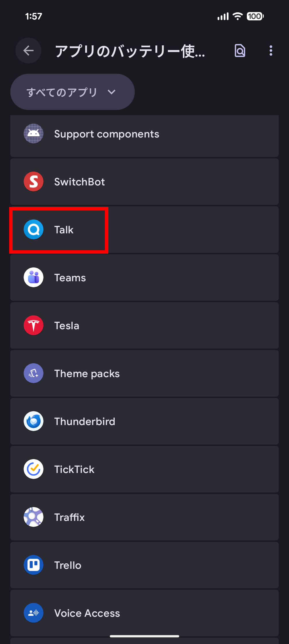
Task: Tap the Trello app icon
Action: 34,565
